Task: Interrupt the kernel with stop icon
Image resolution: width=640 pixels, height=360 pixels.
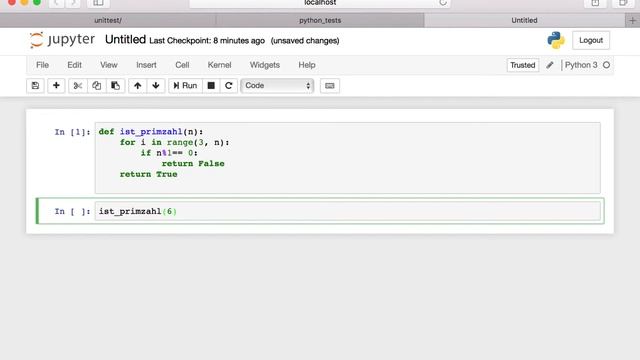Action: pos(211,86)
